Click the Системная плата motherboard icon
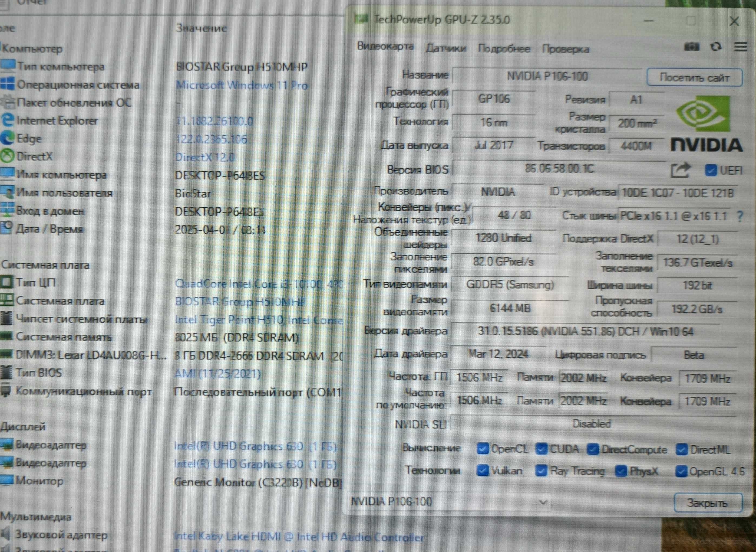Screen dimensions: 756x552 (7, 300)
